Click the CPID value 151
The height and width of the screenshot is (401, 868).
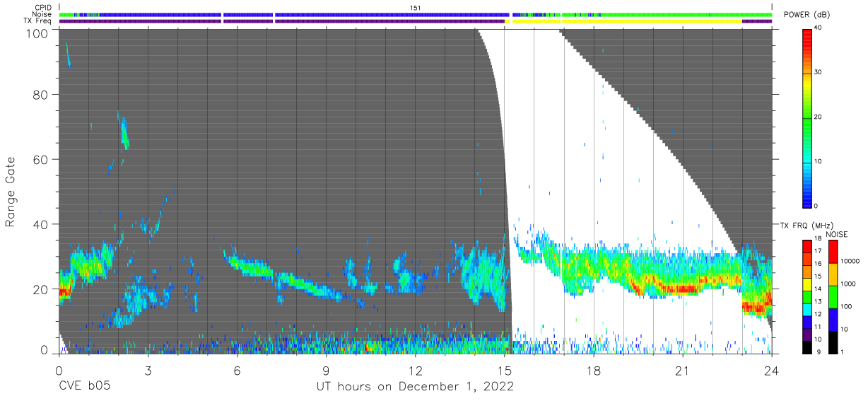[416, 8]
